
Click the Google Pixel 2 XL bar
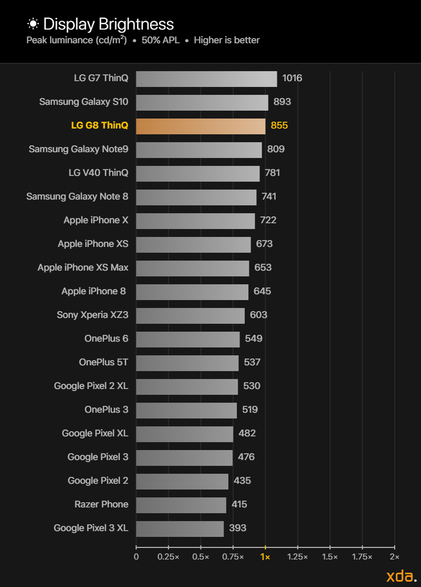(187, 387)
